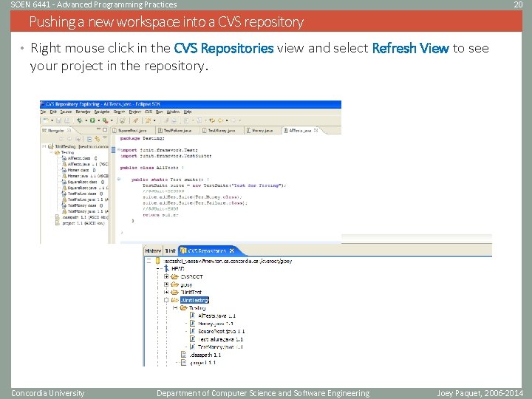Open the JUnit view tab
The width and height of the screenshot is (532, 399).
coord(171,250)
